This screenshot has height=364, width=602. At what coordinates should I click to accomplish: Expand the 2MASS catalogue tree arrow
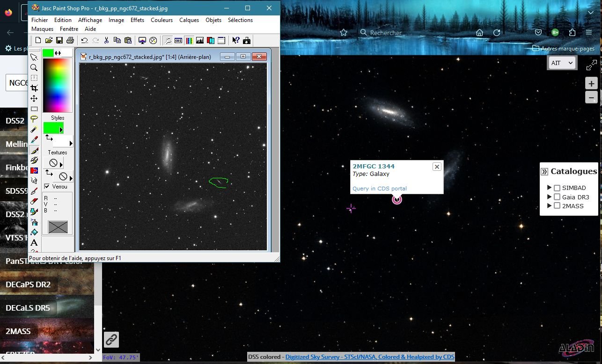coord(549,206)
